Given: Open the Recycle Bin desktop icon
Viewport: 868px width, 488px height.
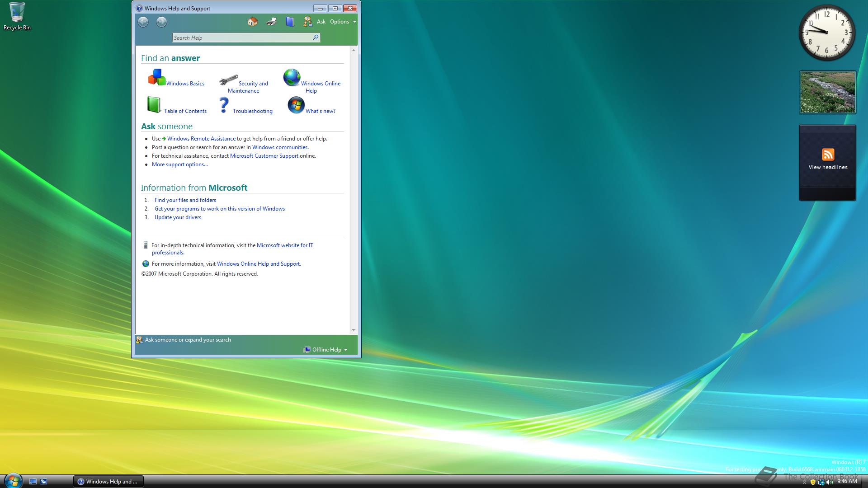Looking at the screenshot, I should pyautogui.click(x=17, y=16).
